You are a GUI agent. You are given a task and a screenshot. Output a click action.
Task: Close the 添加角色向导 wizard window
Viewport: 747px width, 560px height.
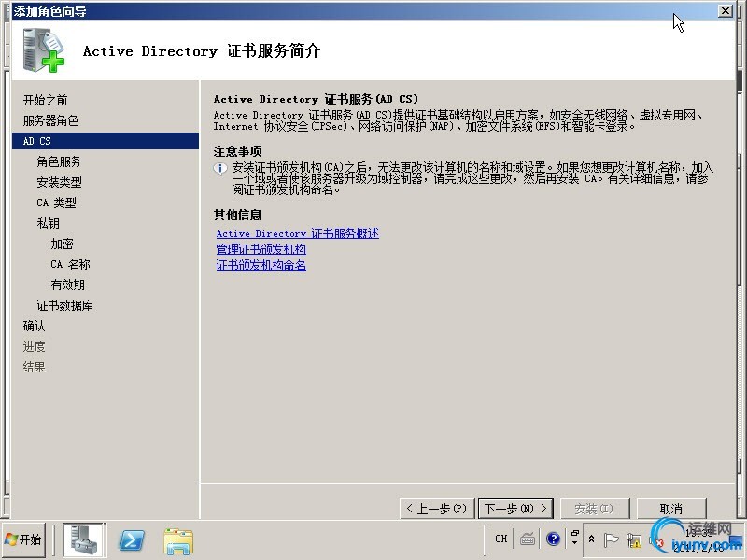[x=726, y=10]
